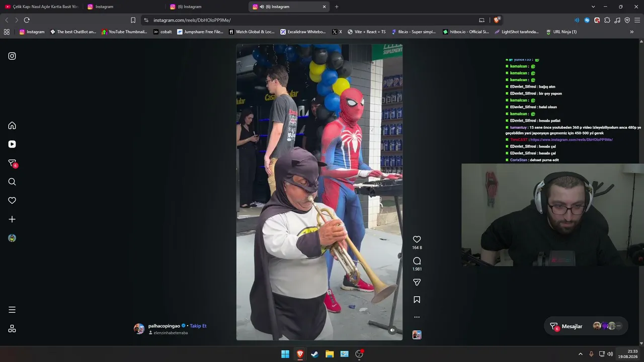Open the Meta apps icon in sidebar

12,329
